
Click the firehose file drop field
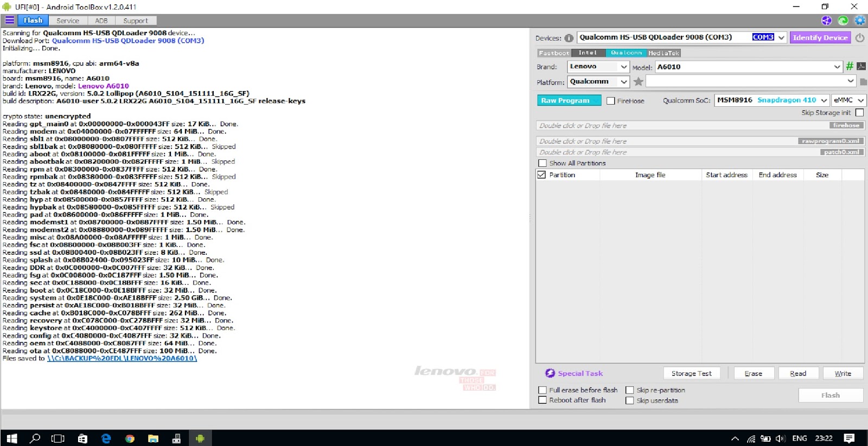(700, 126)
